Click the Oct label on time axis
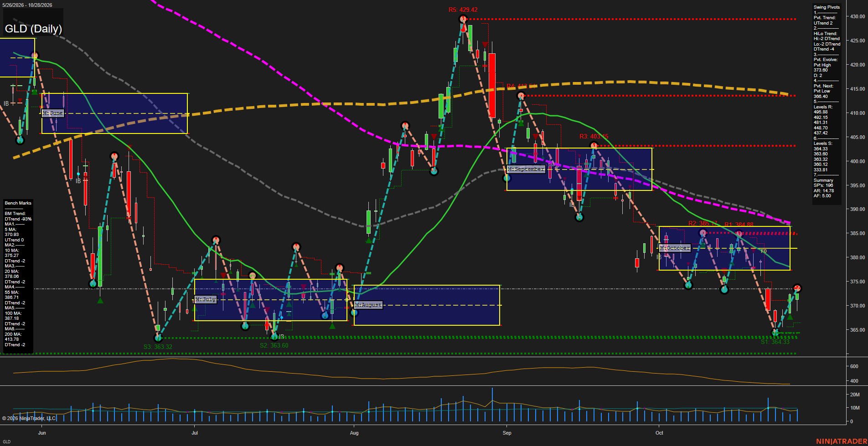The height and width of the screenshot is (446, 868). click(659, 433)
